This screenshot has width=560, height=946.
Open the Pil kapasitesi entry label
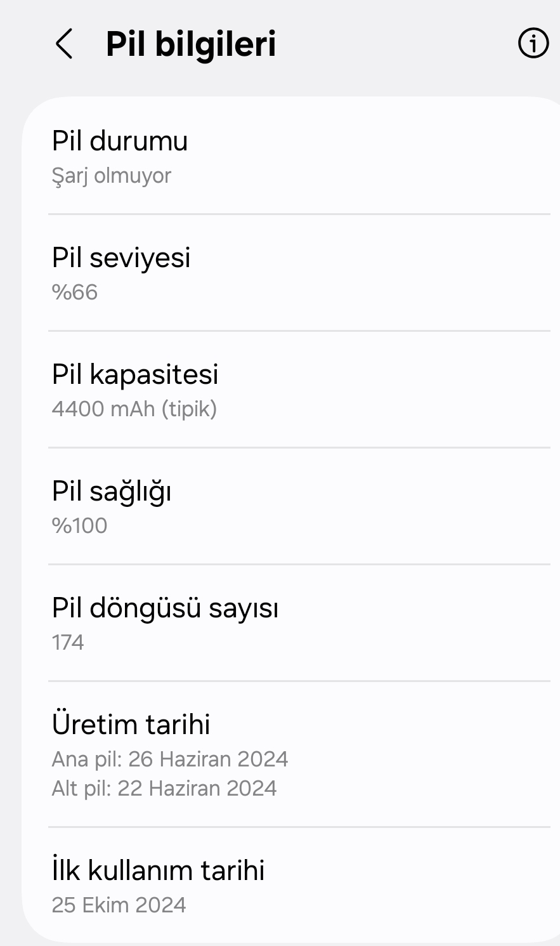point(135,374)
